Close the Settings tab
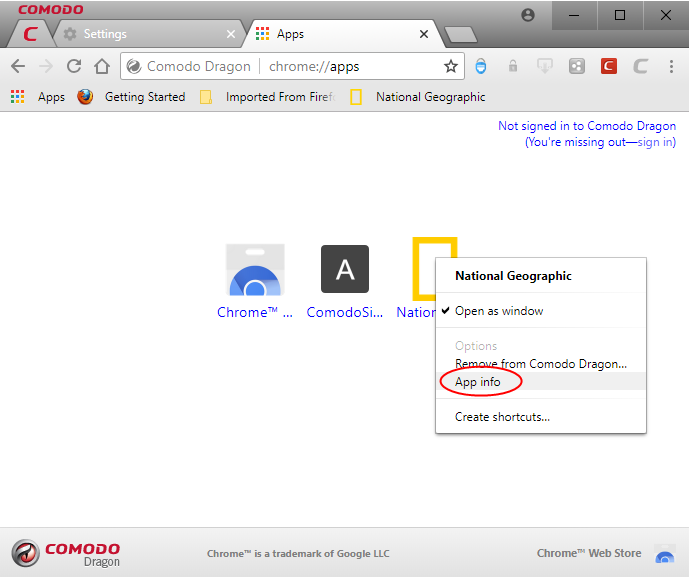Image resolution: width=689 pixels, height=577 pixels. pyautogui.click(x=231, y=34)
